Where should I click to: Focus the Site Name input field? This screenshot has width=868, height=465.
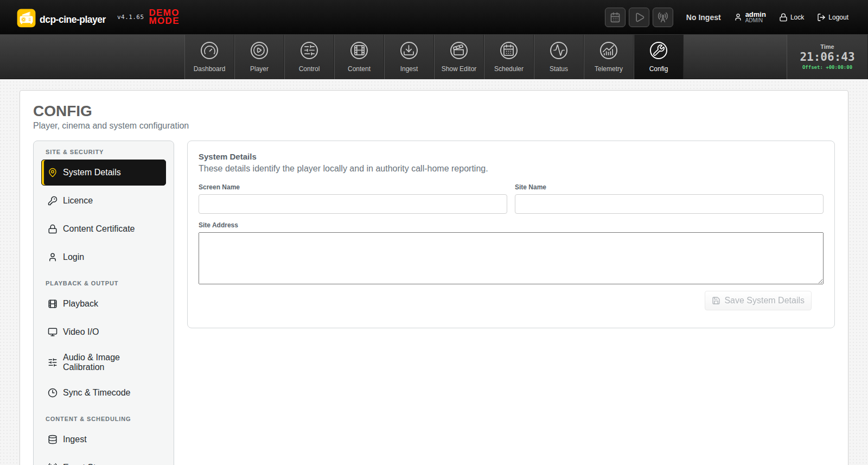669,204
